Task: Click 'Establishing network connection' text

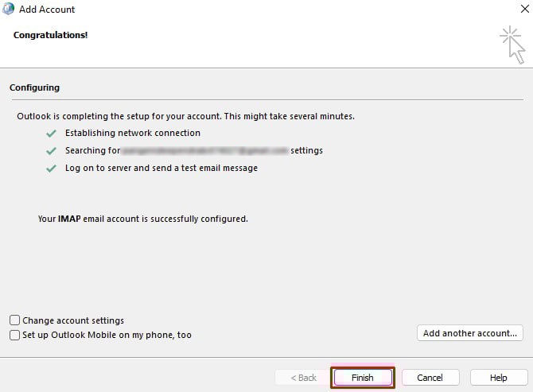Action: click(x=133, y=133)
